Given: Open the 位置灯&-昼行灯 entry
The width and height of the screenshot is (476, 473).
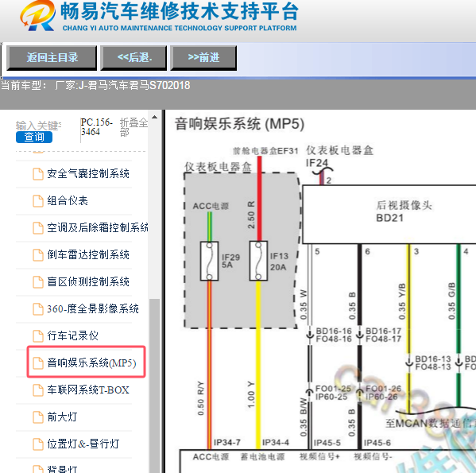Looking at the screenshot, I should [x=83, y=444].
